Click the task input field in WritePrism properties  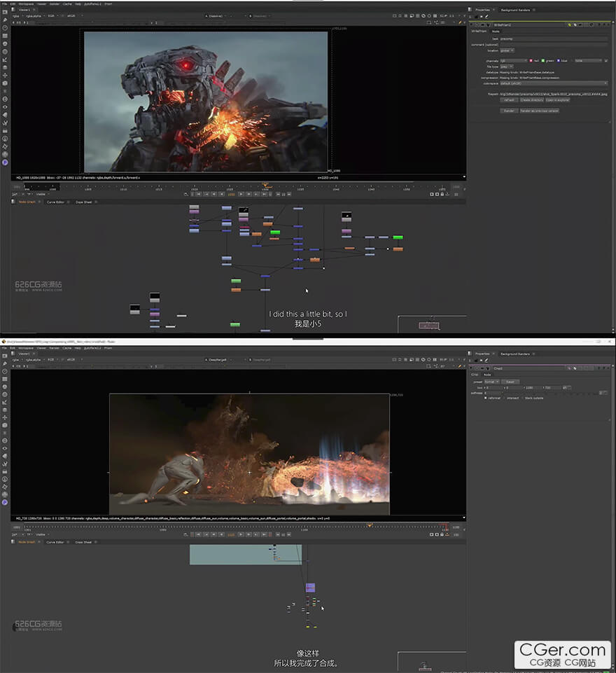tap(554, 39)
